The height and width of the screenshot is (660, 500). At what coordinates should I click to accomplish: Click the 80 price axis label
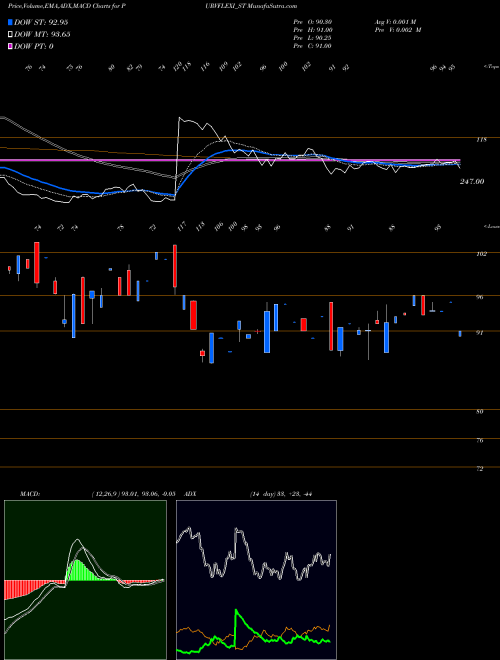coord(480,411)
